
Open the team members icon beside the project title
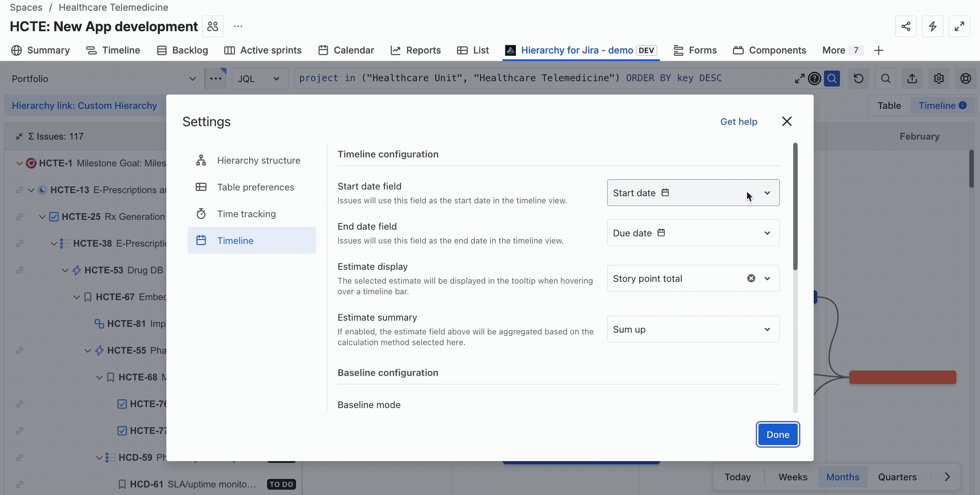213,26
